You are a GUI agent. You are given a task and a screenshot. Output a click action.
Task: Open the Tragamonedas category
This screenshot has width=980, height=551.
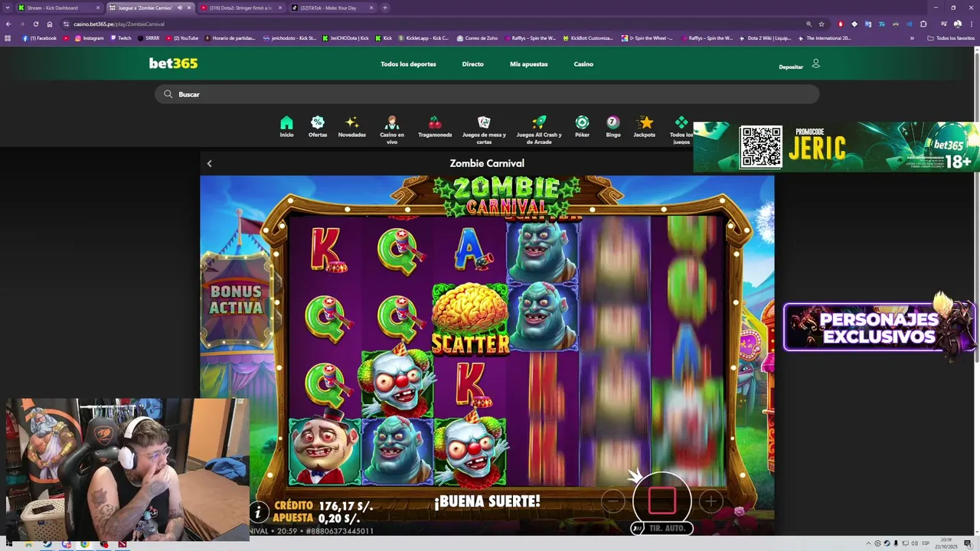435,127
